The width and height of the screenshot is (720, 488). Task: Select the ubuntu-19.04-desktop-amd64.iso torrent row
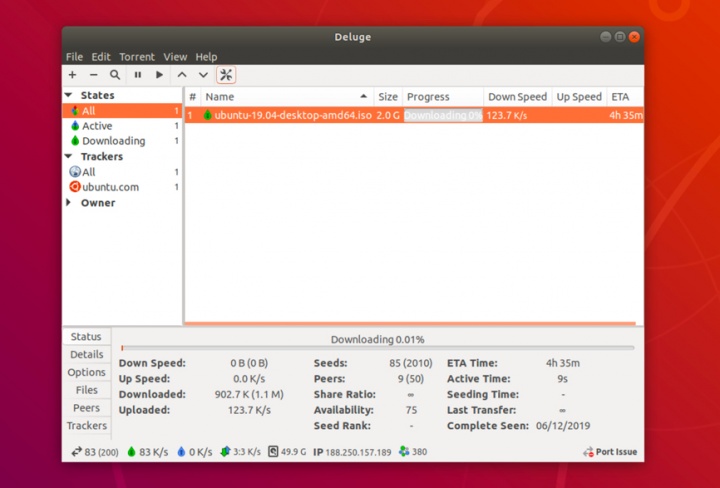click(x=292, y=115)
